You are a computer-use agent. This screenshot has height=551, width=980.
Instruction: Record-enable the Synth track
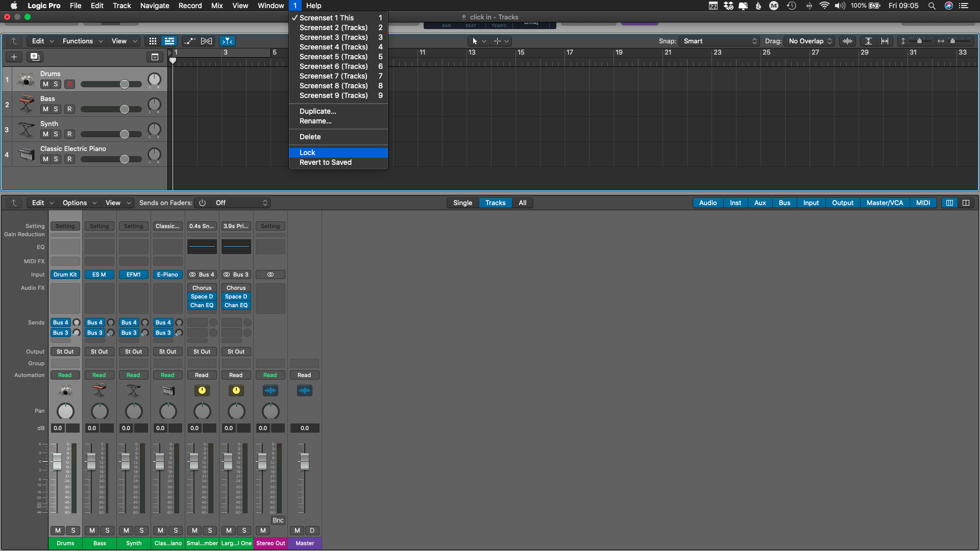pyautogui.click(x=70, y=134)
